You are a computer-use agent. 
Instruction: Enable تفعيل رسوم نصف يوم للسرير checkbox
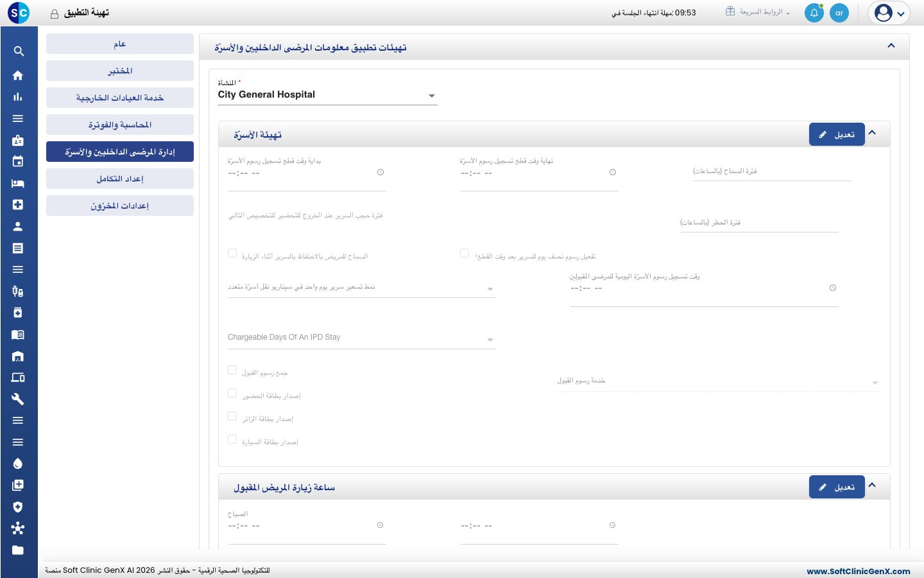tap(465, 253)
